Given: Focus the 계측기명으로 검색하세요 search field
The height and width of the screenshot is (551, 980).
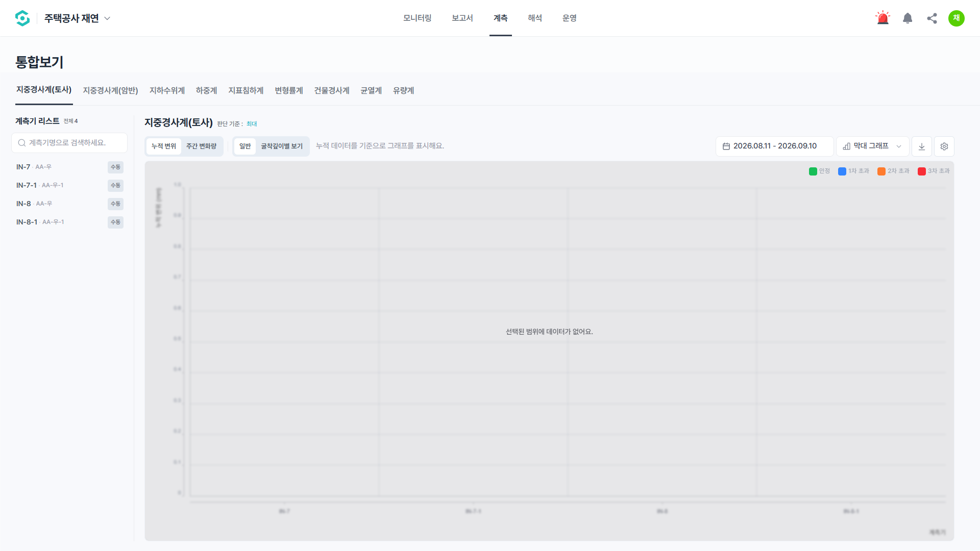Looking at the screenshot, I should point(69,143).
